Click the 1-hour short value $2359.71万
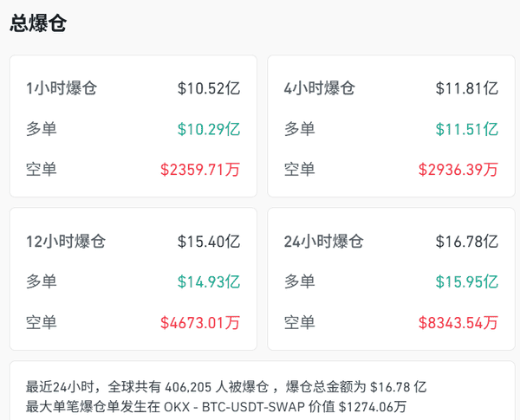This screenshot has height=420, width=520. tap(200, 170)
